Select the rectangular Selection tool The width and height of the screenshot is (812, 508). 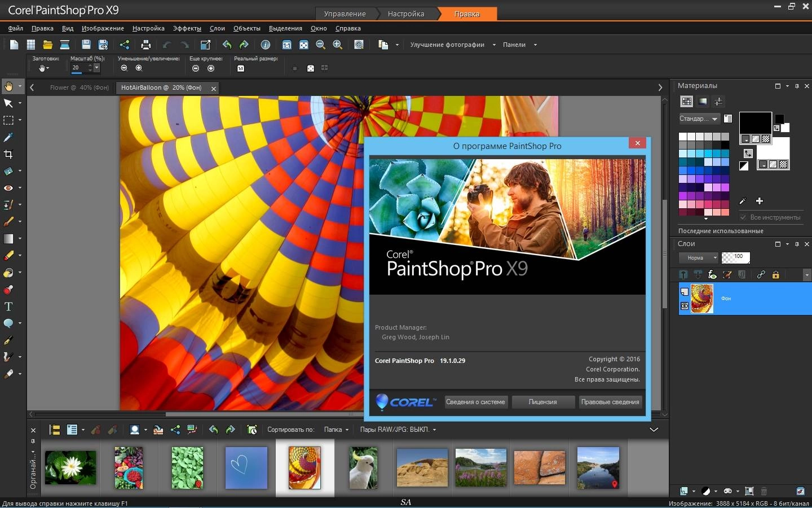tap(8, 120)
